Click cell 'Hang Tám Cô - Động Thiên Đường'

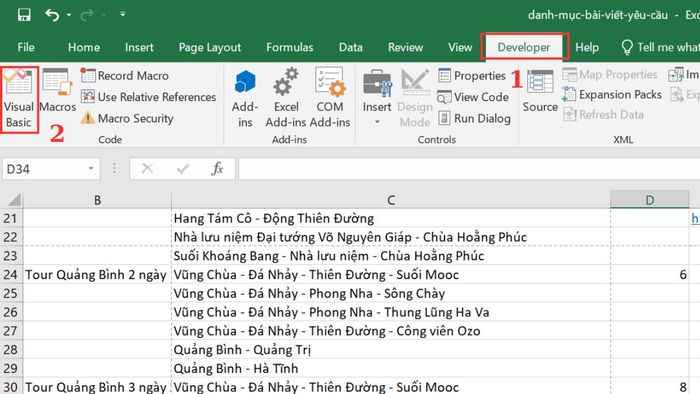point(391,218)
